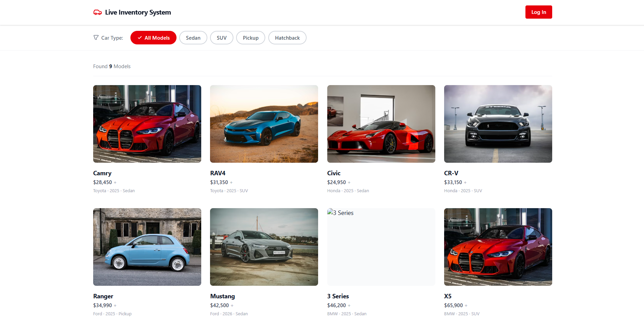Click the plus icon beside CR-V's $33,150 price

click(465, 183)
